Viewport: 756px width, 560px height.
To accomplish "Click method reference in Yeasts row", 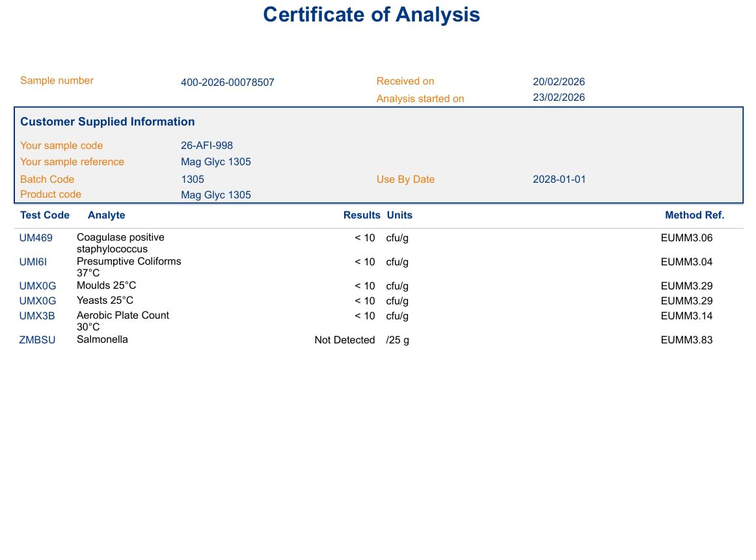I will tap(686, 300).
